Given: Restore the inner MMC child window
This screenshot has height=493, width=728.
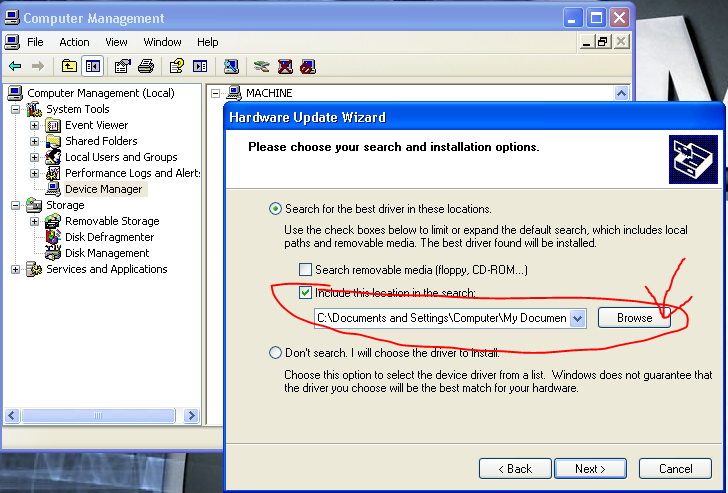Looking at the screenshot, I should click(603, 42).
